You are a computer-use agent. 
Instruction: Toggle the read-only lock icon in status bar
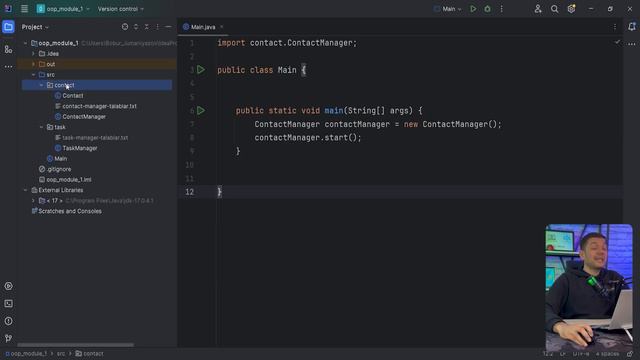[630, 354]
